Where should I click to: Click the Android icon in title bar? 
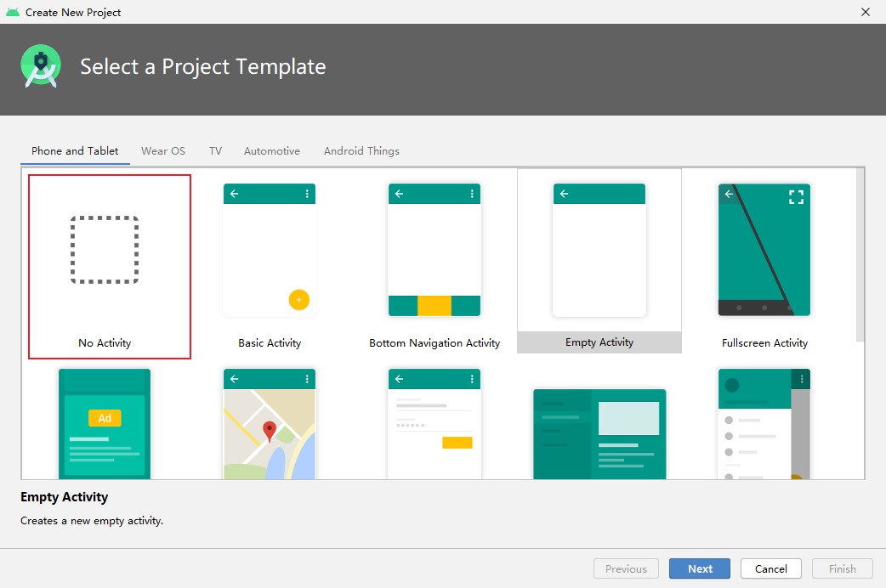[x=13, y=12]
